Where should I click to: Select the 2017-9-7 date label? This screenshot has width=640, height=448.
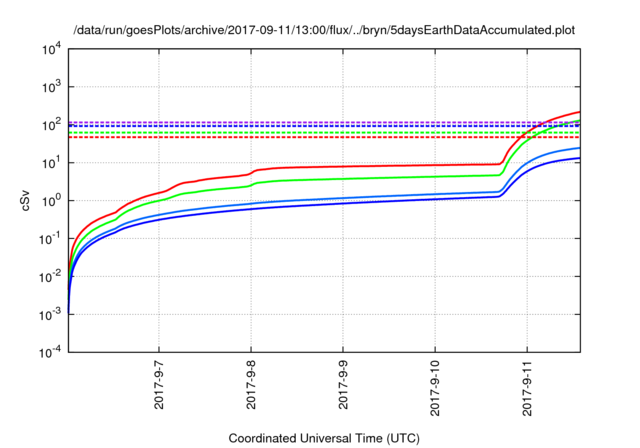tap(158, 384)
